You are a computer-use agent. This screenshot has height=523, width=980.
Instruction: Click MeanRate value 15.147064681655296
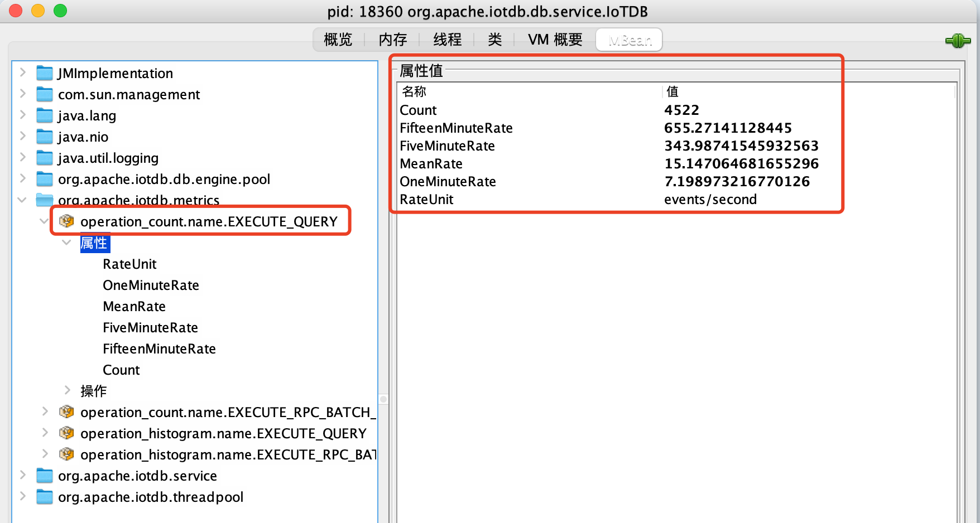click(x=741, y=164)
